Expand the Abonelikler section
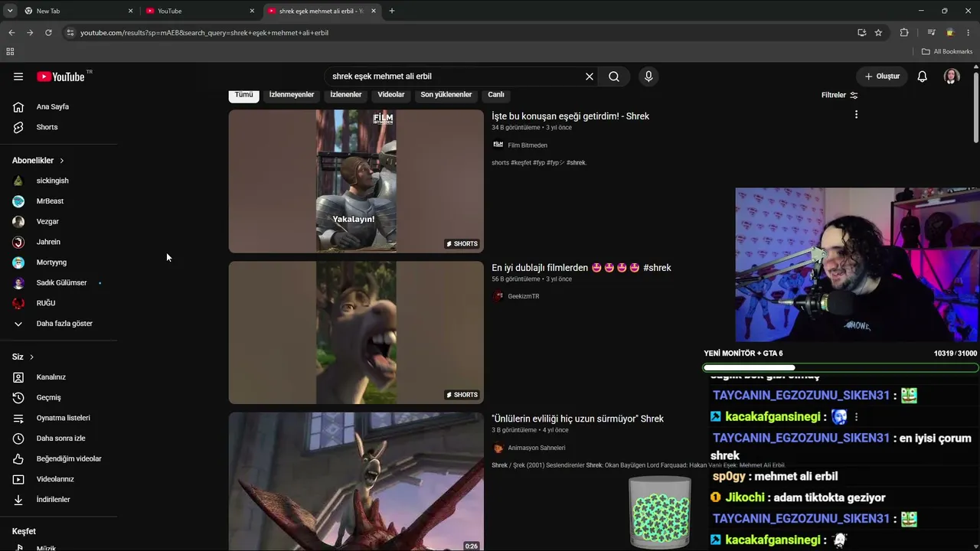This screenshot has height=551, width=980. coord(38,161)
